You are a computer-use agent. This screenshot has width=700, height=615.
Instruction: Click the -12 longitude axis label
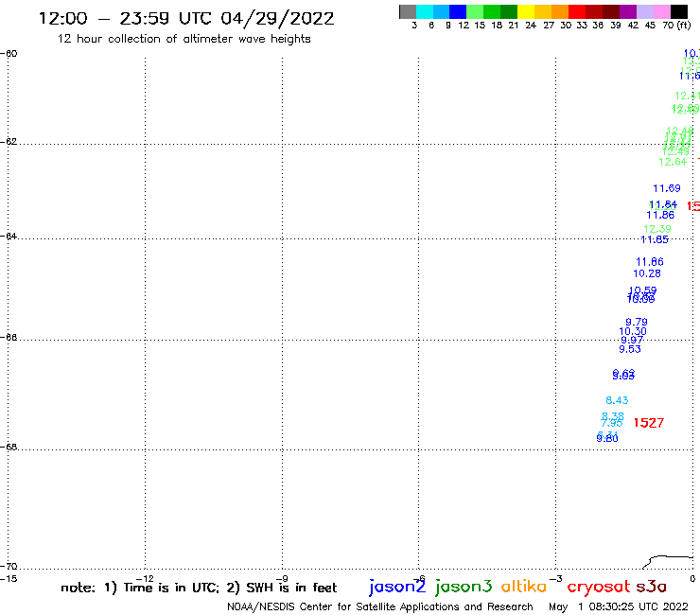click(145, 579)
